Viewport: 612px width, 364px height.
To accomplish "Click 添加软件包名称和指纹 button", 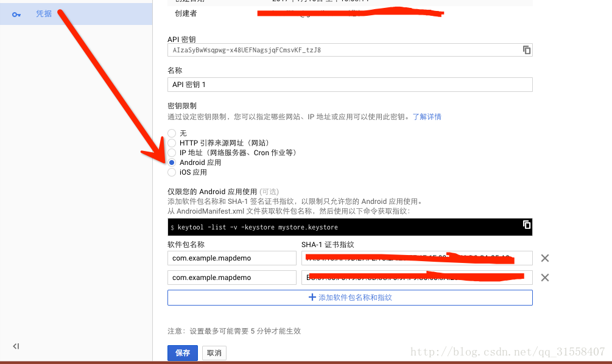I will click(x=350, y=298).
